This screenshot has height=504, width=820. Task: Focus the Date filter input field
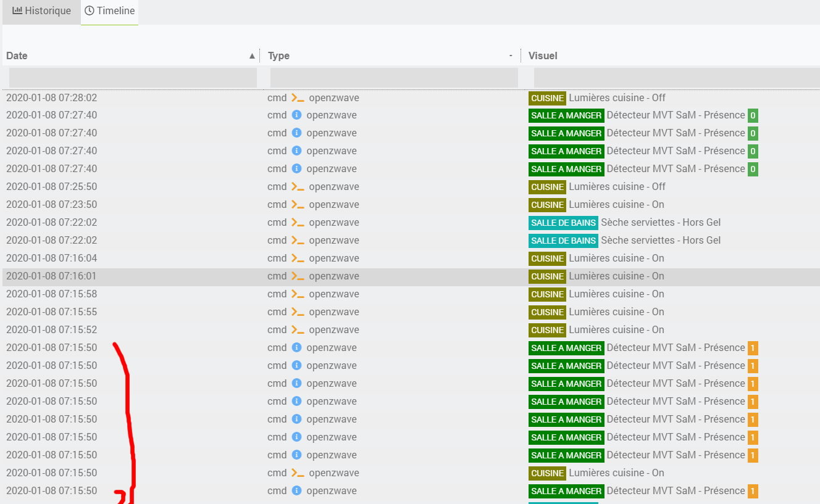pos(133,78)
